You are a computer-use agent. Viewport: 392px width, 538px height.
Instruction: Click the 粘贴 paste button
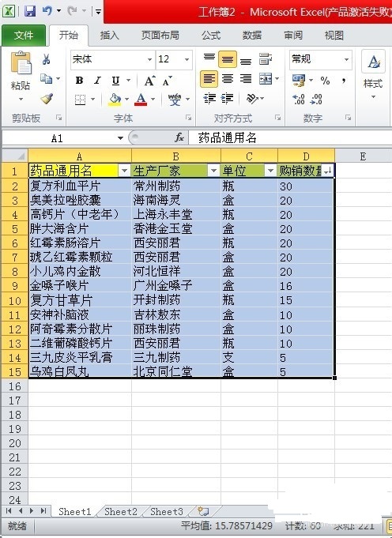click(x=21, y=76)
